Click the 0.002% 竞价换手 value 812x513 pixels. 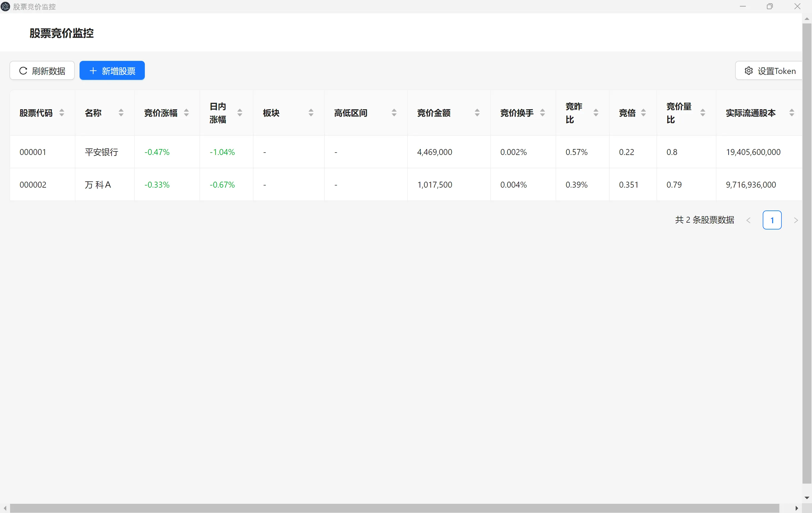point(513,152)
